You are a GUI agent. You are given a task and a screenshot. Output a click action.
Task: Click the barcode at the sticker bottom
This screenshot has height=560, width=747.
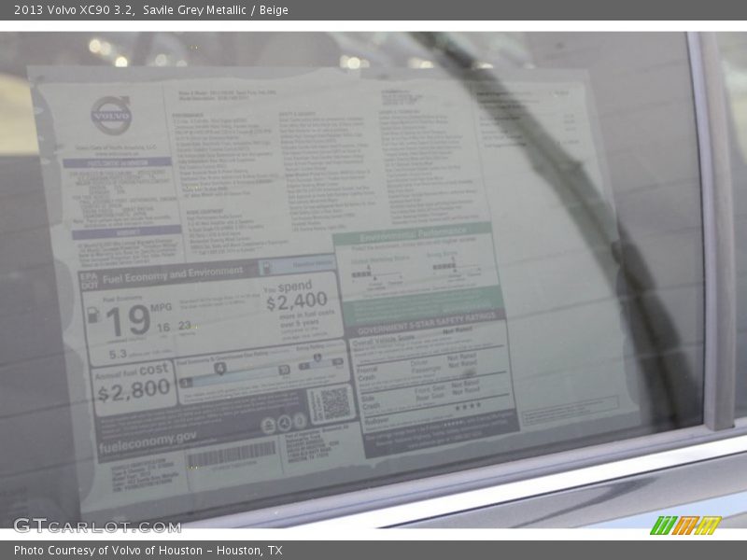tap(232, 456)
